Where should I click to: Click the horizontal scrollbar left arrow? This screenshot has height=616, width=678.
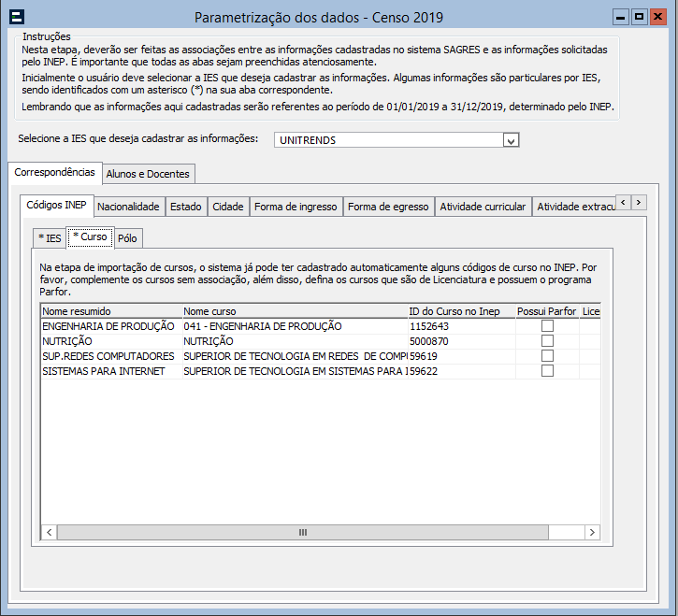point(50,532)
